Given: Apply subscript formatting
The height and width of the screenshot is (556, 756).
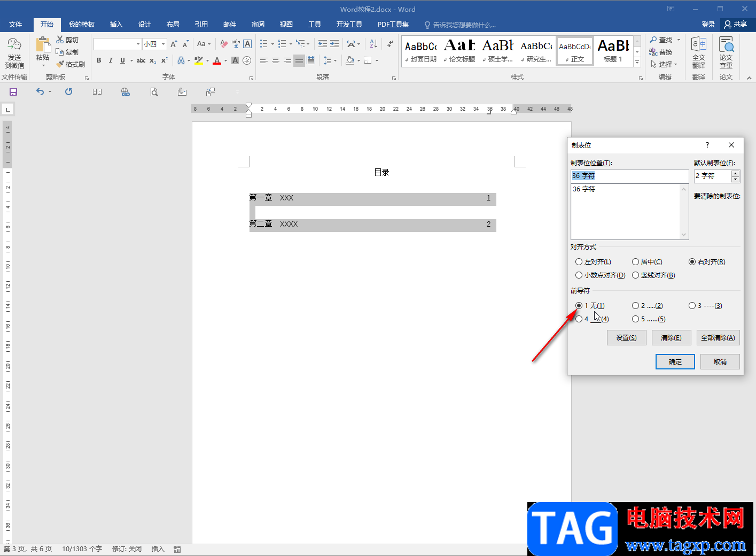Looking at the screenshot, I should coord(153,60).
